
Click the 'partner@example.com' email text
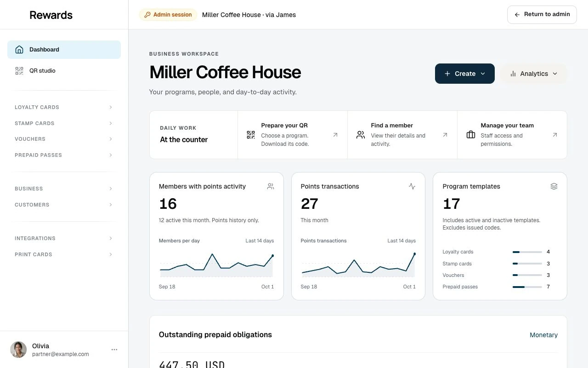[x=61, y=354]
